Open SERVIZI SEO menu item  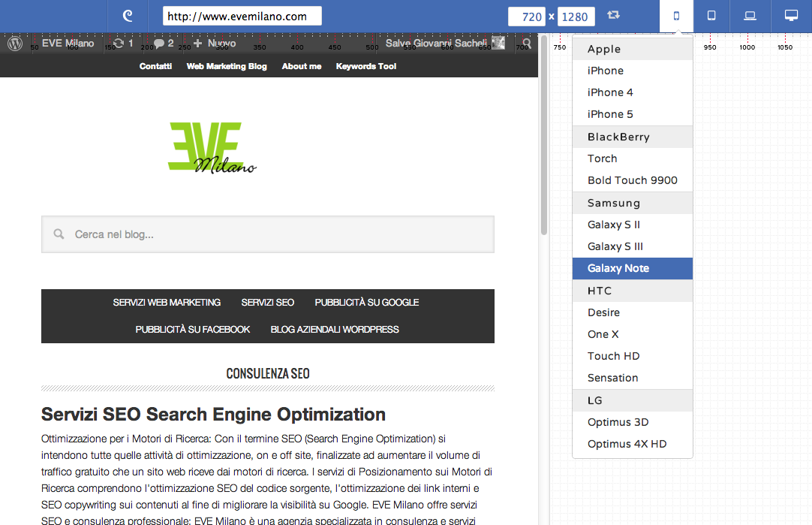(268, 303)
